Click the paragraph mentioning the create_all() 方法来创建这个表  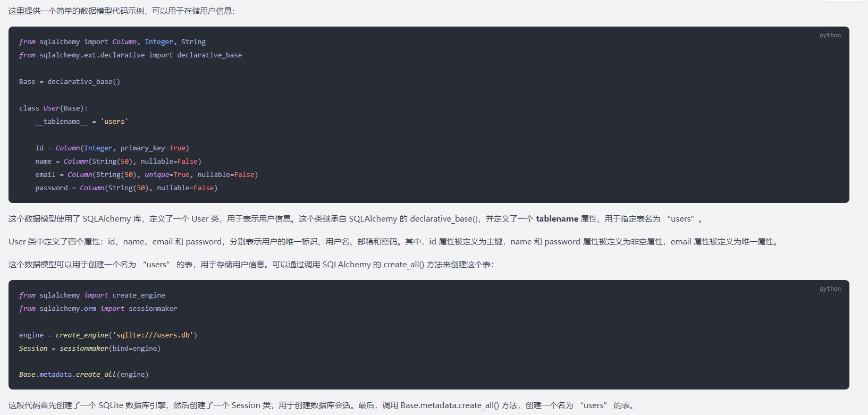click(251, 265)
